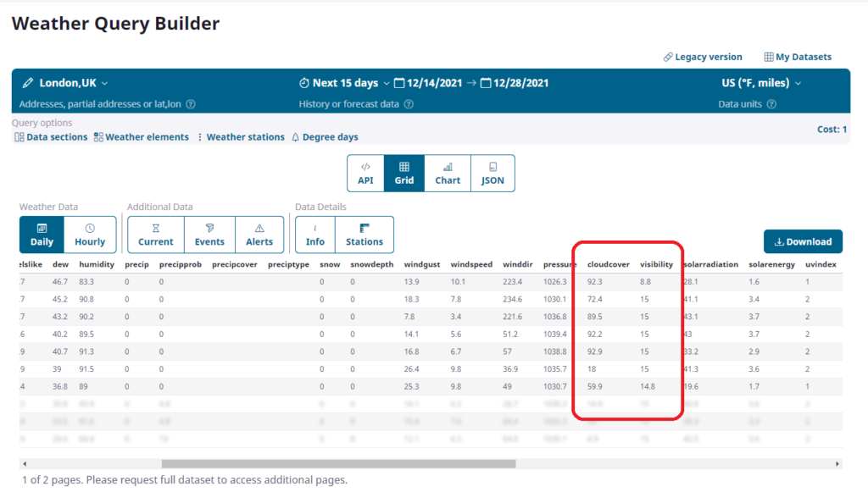The image size is (868, 492).
Task: Show Alerts additional data
Action: point(259,235)
